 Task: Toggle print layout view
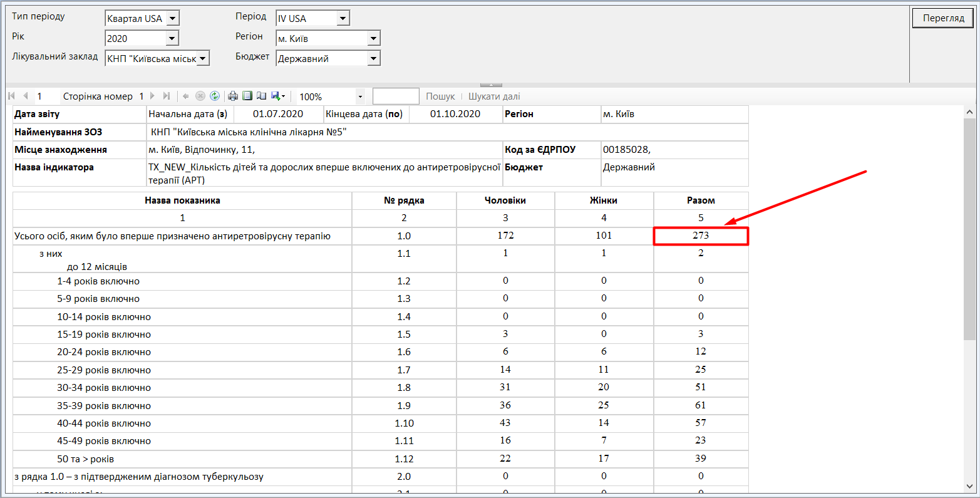(x=247, y=96)
